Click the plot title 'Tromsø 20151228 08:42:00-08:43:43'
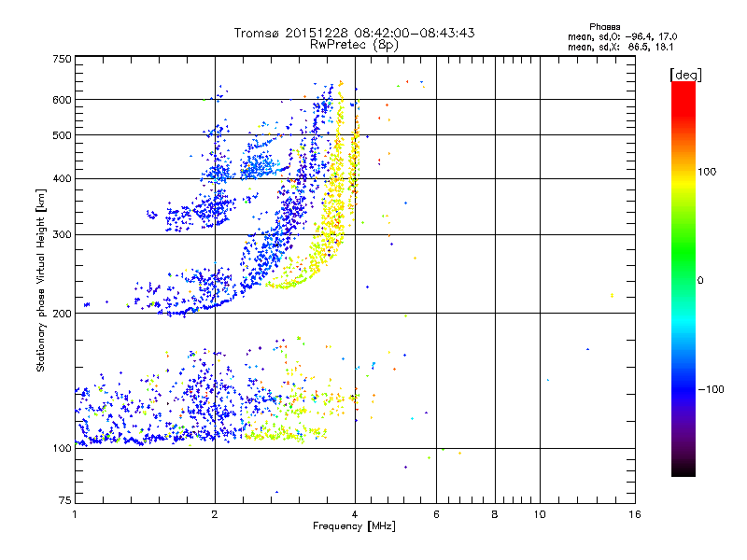This screenshot has height=560, width=747. pyautogui.click(x=354, y=33)
